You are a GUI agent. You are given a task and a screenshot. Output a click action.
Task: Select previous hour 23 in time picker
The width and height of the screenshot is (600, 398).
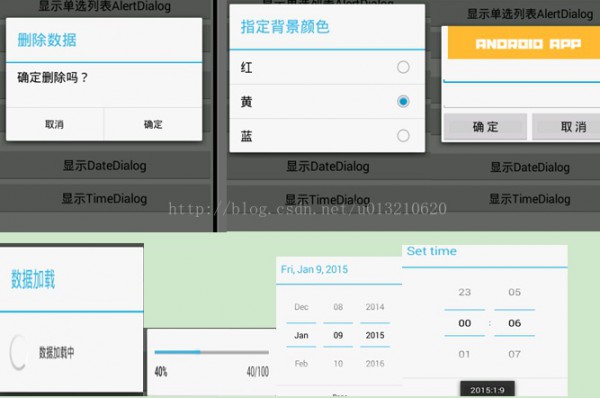coord(465,292)
